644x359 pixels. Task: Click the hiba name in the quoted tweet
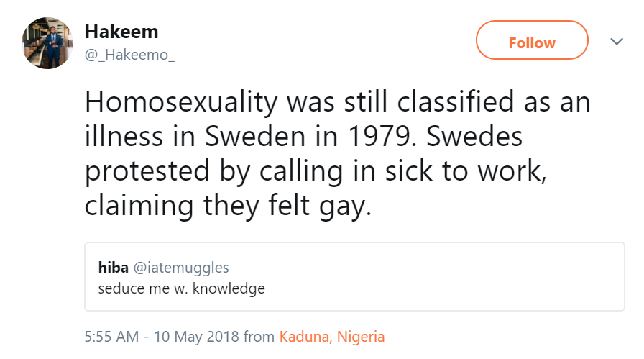(x=114, y=268)
